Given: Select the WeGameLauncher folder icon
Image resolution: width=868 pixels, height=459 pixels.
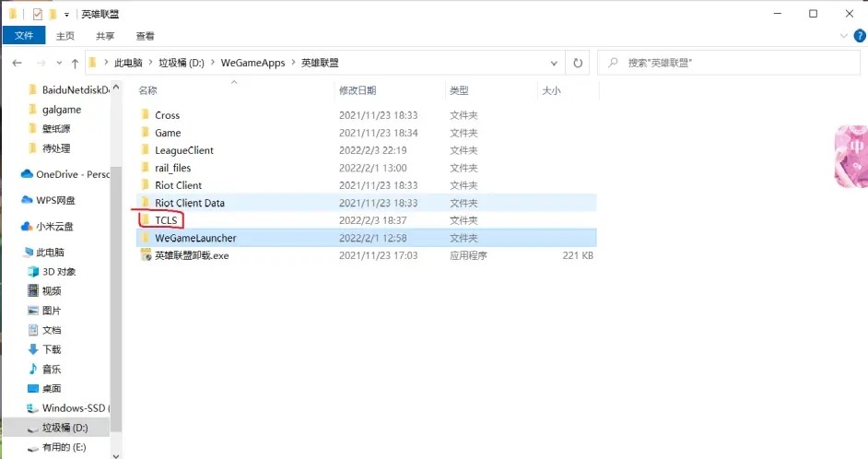Looking at the screenshot, I should pos(145,238).
